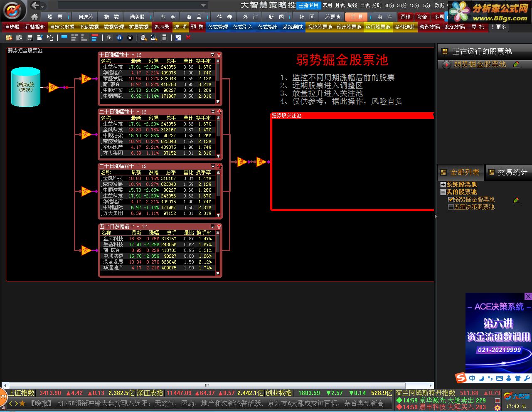Click the blue bar layout toolbar icon
This screenshot has height=412, width=532.
64,38
